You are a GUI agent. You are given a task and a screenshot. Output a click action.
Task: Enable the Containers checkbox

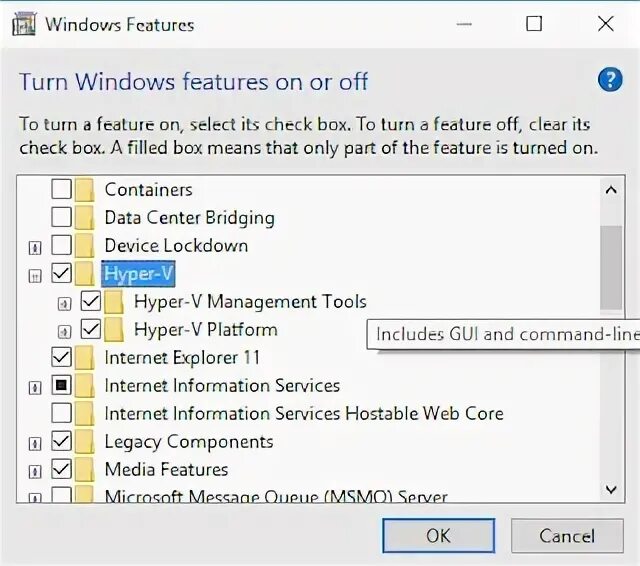click(61, 189)
